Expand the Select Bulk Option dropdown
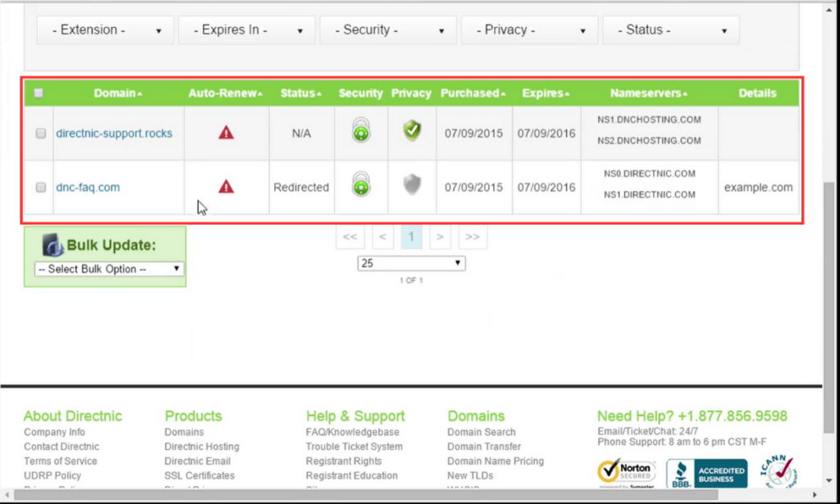This screenshot has height=504, width=840. [109, 269]
